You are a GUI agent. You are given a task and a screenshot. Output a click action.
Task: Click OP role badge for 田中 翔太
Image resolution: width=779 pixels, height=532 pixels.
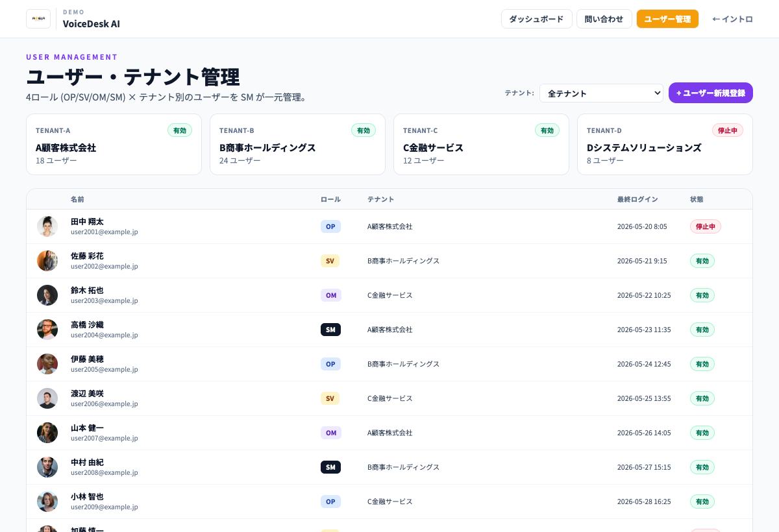(330, 226)
